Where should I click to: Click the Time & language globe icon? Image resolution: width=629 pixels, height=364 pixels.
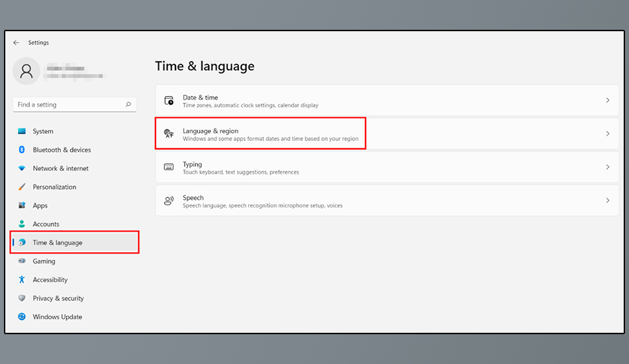point(22,242)
